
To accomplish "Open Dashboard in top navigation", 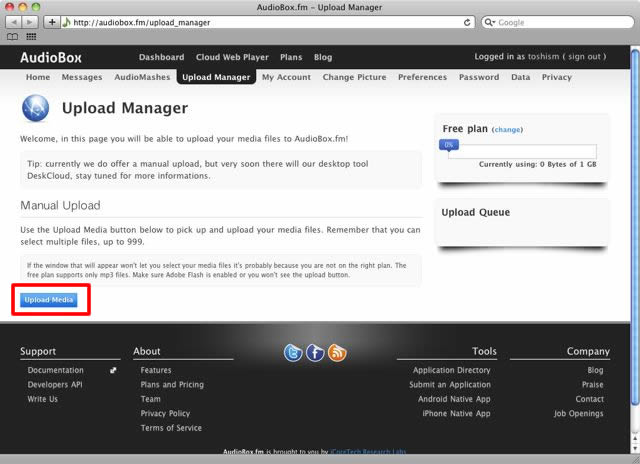I will click(161, 57).
